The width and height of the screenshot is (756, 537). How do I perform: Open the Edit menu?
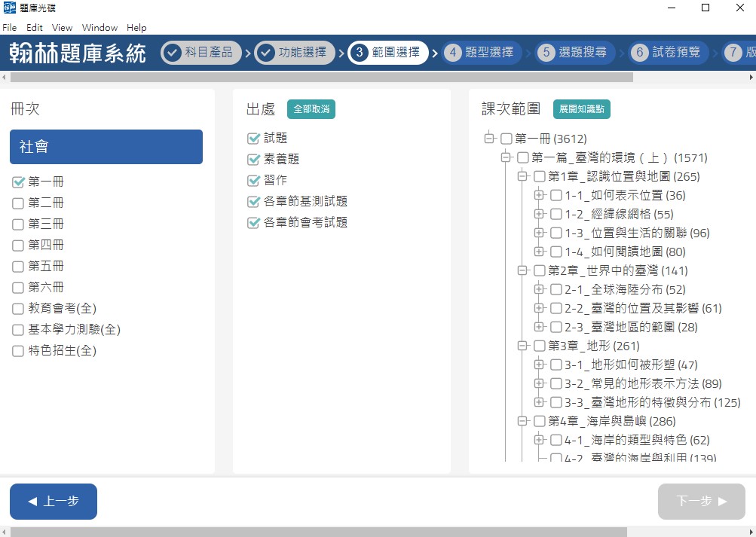coord(34,27)
